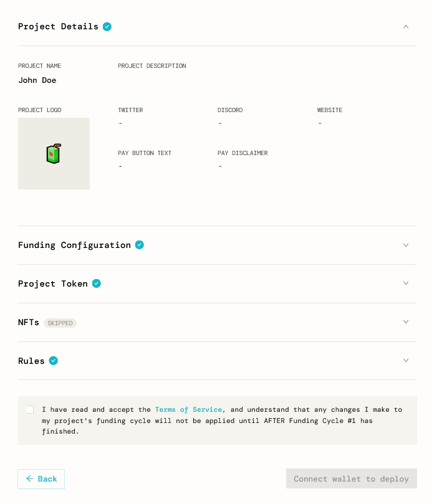This screenshot has width=432, height=504.
Task: Click the Project Token heading
Action: click(x=53, y=283)
